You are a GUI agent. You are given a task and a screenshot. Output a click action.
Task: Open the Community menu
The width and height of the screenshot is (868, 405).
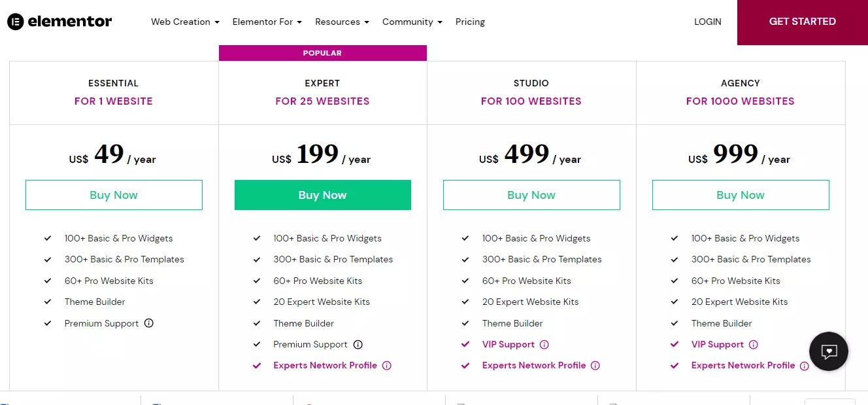point(412,22)
